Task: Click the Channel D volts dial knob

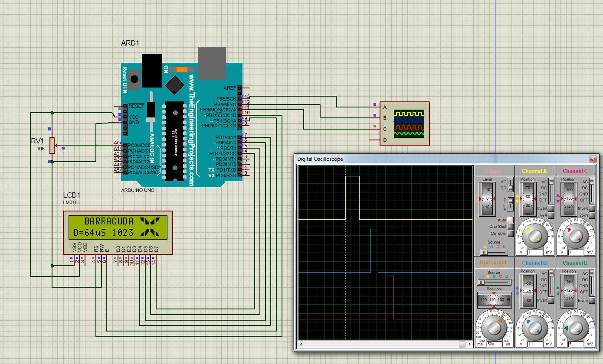Action: [575, 327]
